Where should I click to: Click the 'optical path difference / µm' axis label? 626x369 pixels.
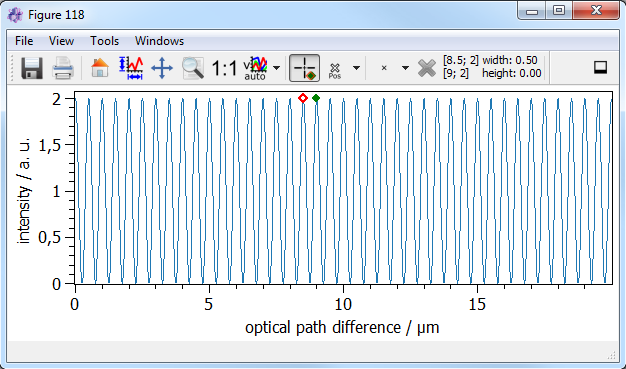click(x=342, y=327)
